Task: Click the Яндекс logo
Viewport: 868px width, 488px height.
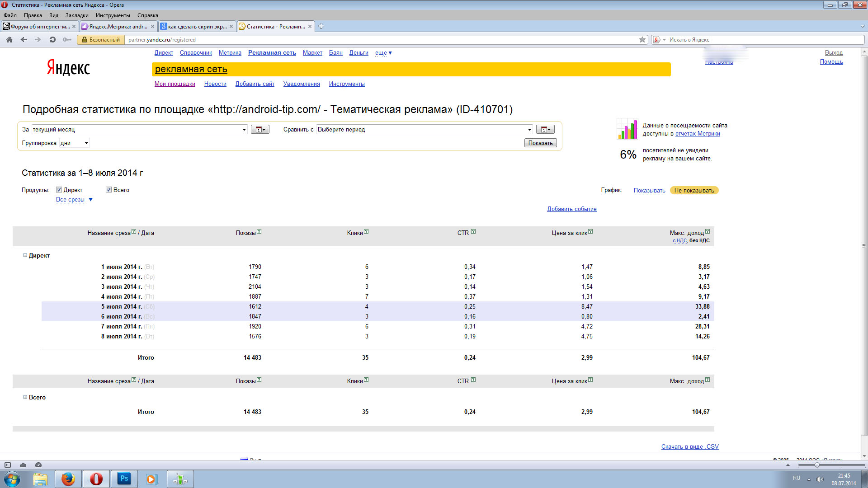Action: click(x=68, y=68)
